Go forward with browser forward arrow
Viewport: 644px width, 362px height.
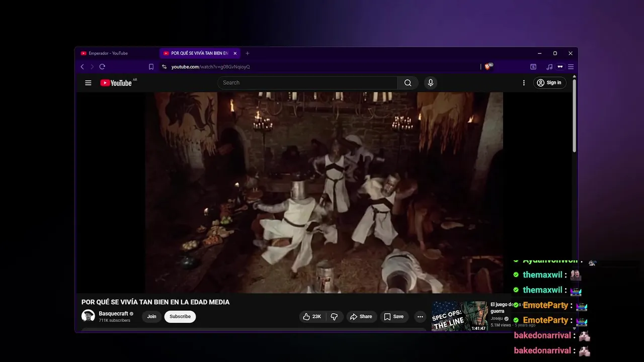point(92,67)
